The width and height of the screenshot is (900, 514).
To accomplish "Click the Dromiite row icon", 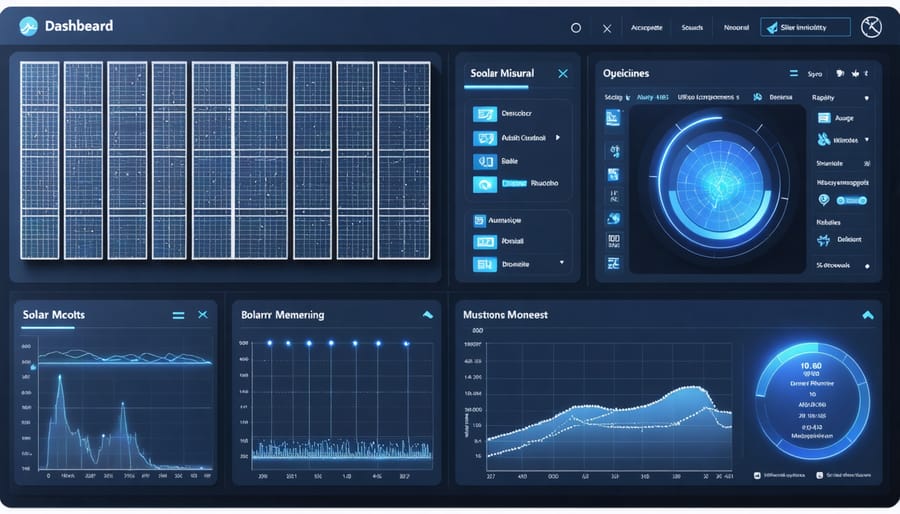I will click(485, 264).
